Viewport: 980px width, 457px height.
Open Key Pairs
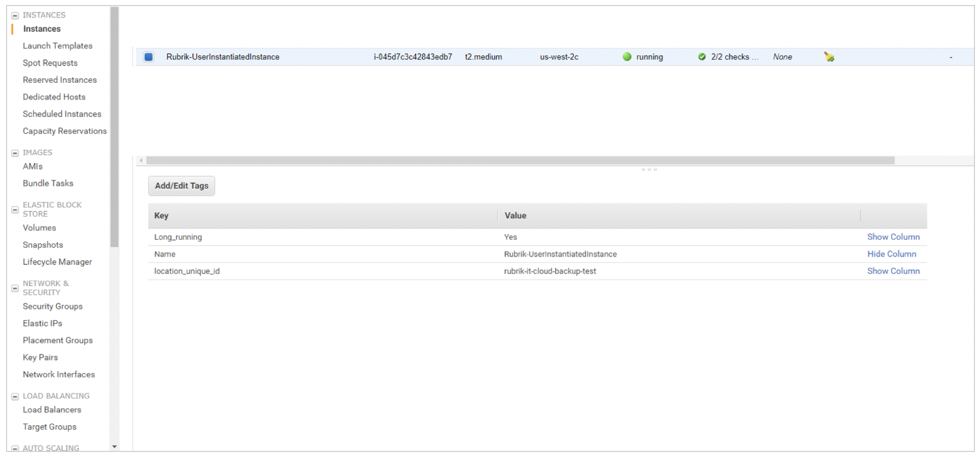pos(40,358)
